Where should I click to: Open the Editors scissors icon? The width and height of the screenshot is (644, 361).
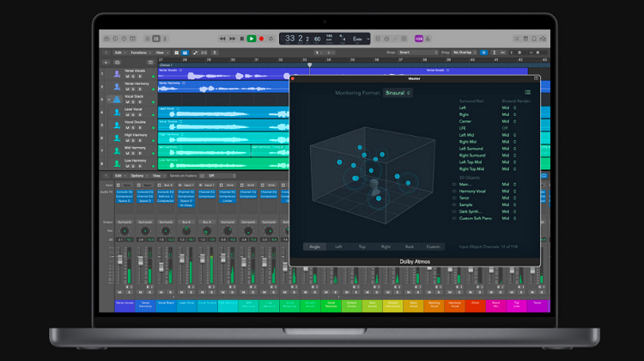pos(165,39)
